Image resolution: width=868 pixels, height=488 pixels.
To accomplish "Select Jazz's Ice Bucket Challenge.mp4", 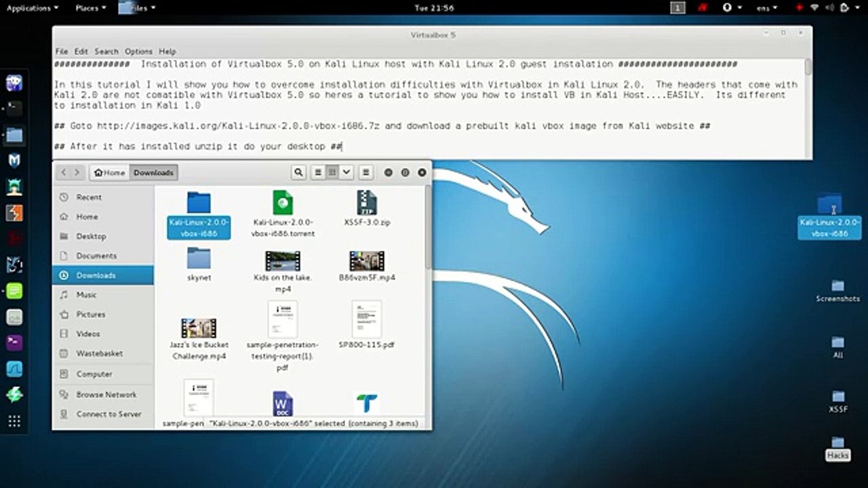I will point(199,339).
